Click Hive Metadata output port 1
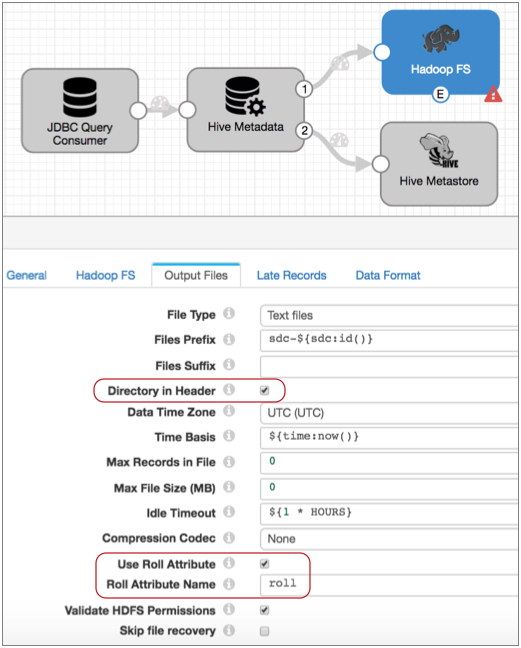 coord(304,89)
